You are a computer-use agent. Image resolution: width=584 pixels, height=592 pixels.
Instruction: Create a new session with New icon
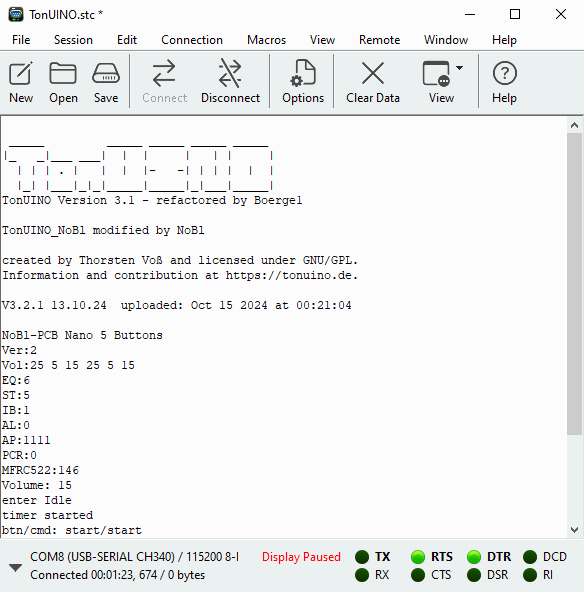click(x=21, y=82)
